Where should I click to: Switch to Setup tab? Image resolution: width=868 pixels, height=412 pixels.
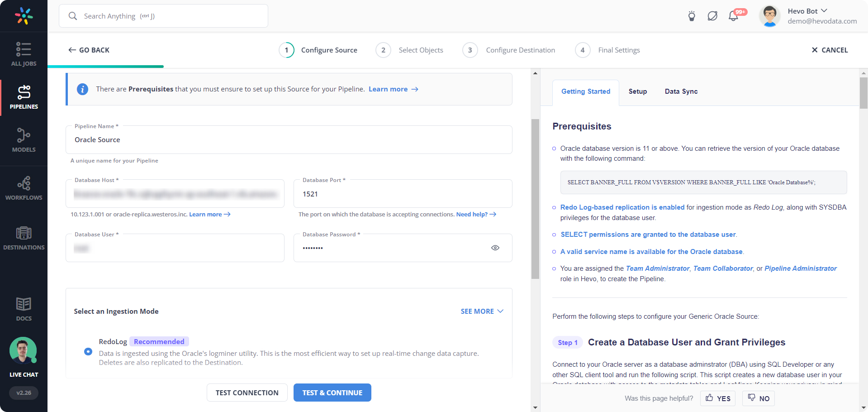coord(638,91)
